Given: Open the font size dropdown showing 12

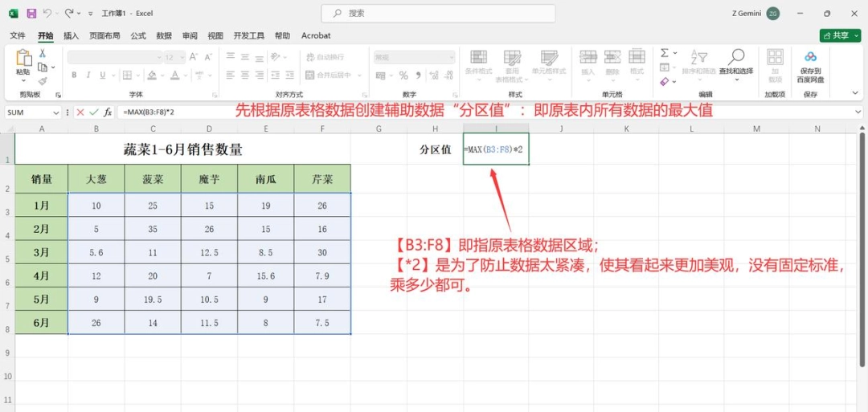Looking at the screenshot, I should 182,57.
